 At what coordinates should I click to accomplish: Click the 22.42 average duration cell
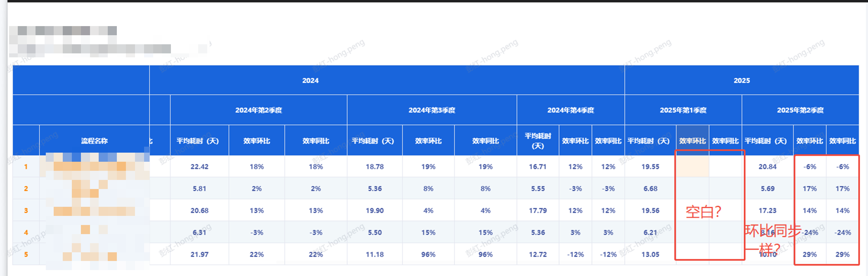click(199, 166)
